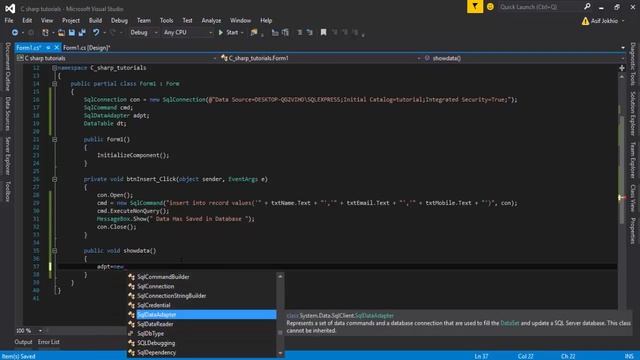Click the Save All toolbar icon
This screenshot has height=360, width=640.
click(82, 32)
